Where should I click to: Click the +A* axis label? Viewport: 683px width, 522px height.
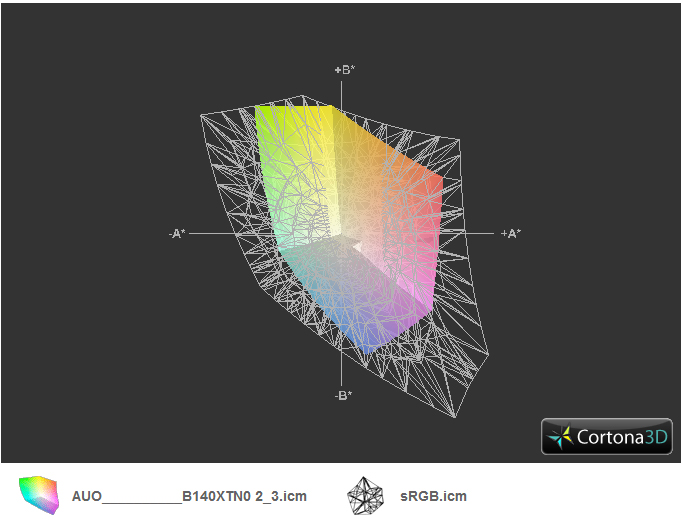[511, 234]
